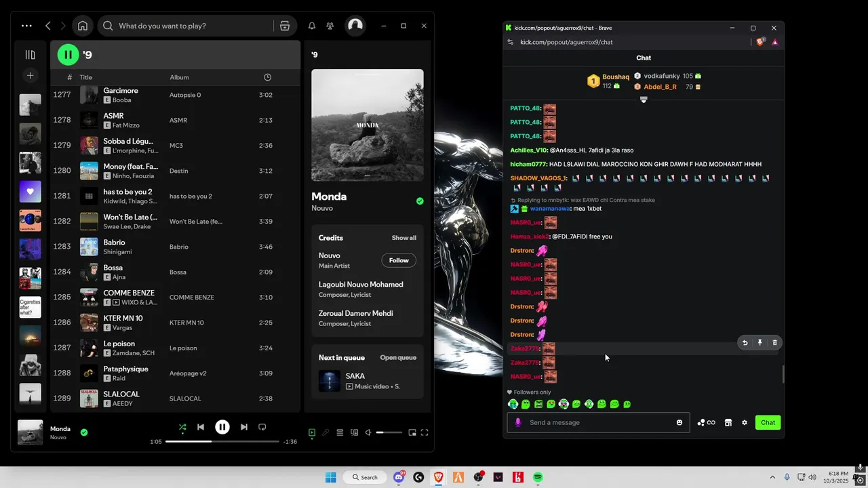Go back in Spotify navigation
868x488 pixels.
click(x=48, y=26)
